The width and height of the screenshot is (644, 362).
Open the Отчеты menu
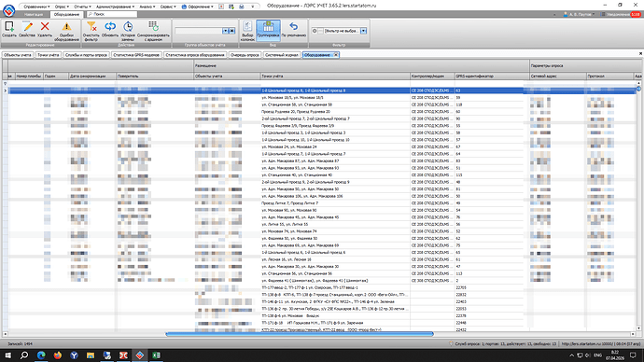click(82, 7)
